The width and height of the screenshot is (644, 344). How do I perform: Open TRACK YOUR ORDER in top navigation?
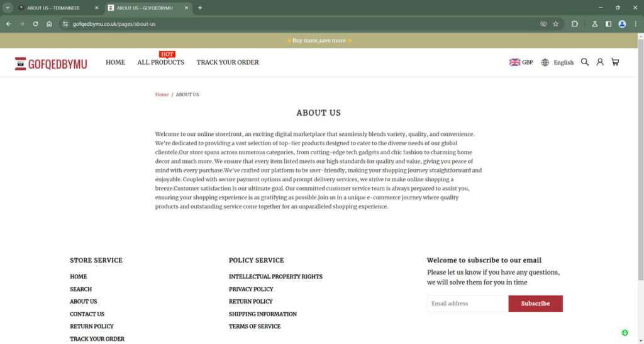(228, 62)
